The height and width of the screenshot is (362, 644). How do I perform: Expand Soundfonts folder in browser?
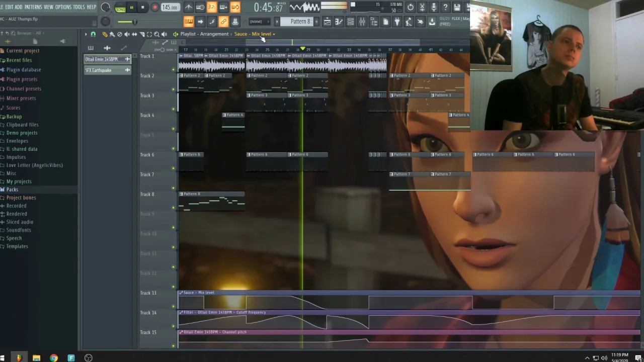tap(19, 230)
